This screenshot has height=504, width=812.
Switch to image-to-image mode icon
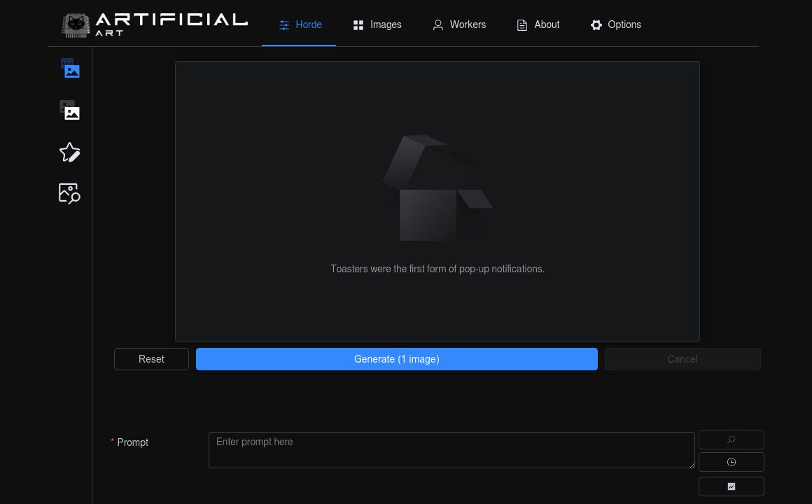(70, 111)
